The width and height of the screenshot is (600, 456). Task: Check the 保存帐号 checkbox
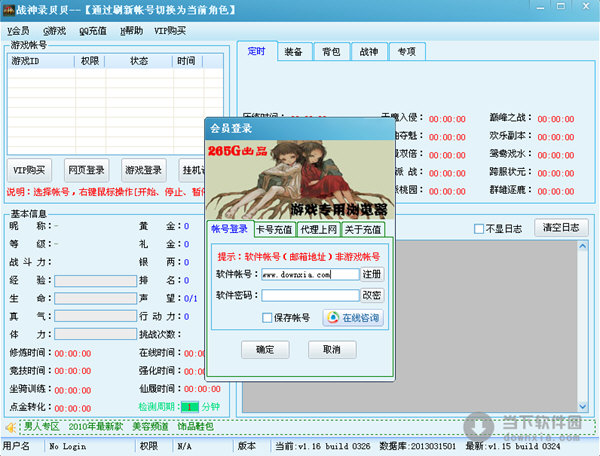[x=267, y=318]
